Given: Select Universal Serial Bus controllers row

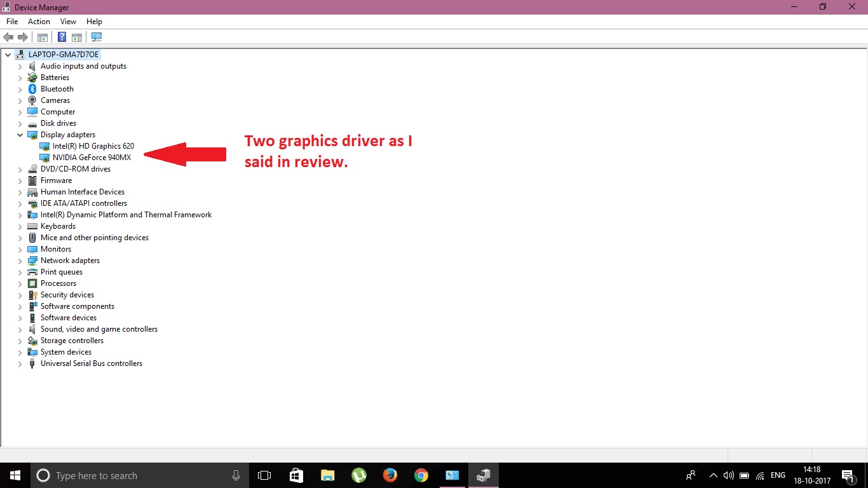Looking at the screenshot, I should pos(92,363).
